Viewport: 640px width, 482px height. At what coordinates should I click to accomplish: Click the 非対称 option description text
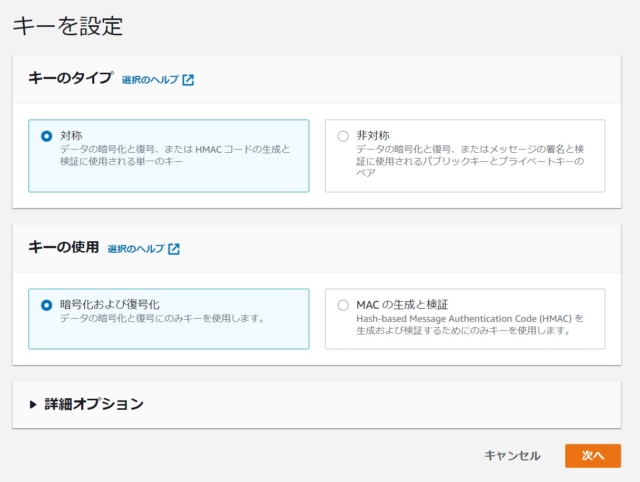pyautogui.click(x=470, y=161)
